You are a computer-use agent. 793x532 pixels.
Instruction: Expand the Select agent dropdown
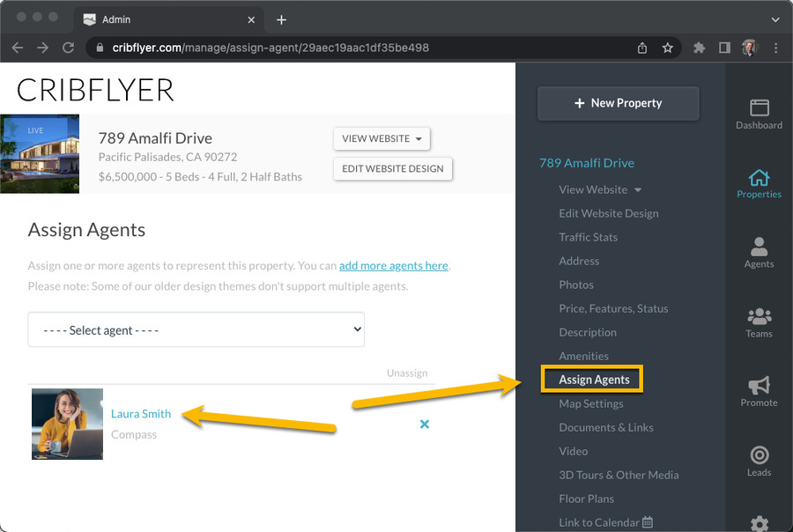(x=196, y=329)
